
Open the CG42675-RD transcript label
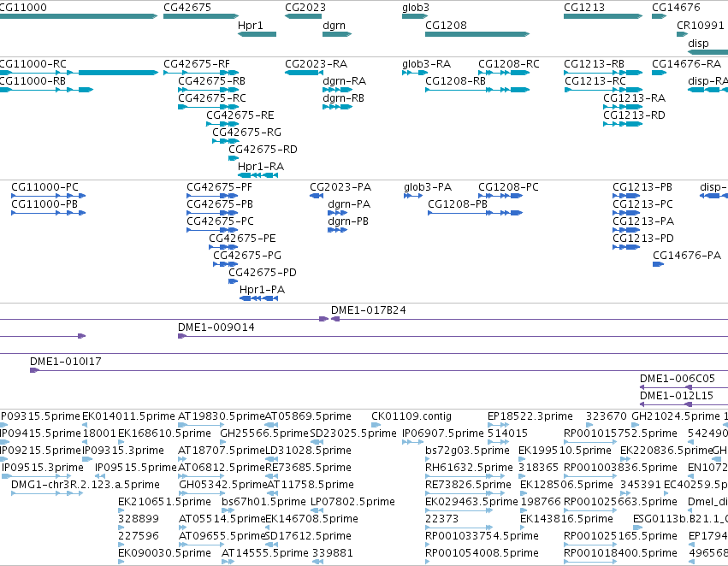pyautogui.click(x=263, y=150)
